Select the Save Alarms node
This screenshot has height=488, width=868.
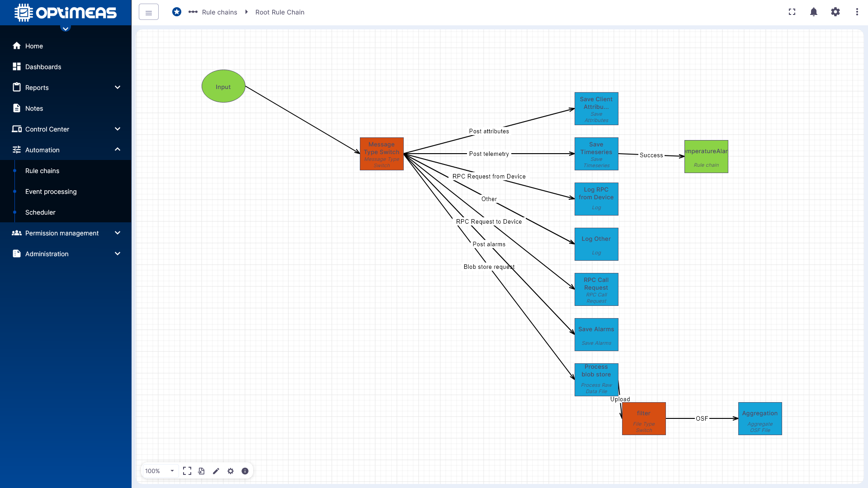pos(596,334)
